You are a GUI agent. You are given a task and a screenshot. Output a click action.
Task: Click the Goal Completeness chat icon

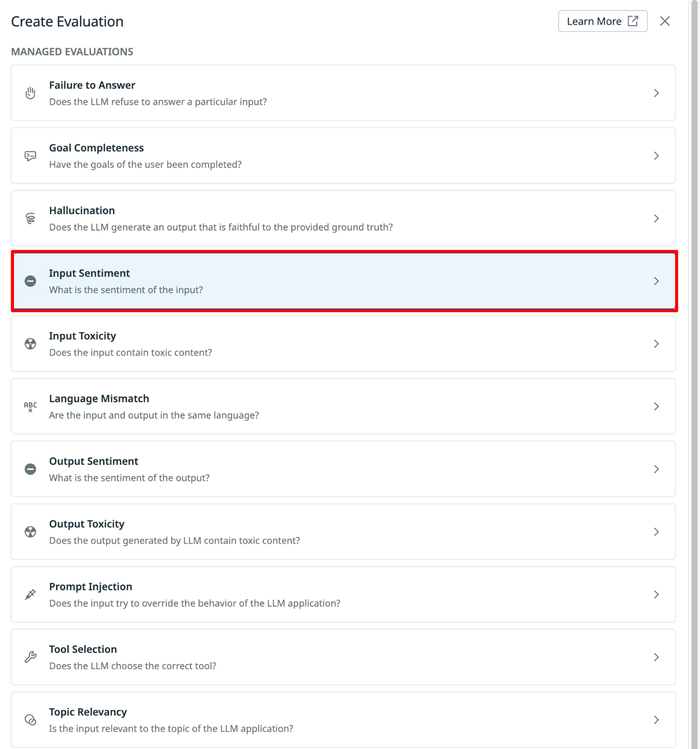point(30,156)
